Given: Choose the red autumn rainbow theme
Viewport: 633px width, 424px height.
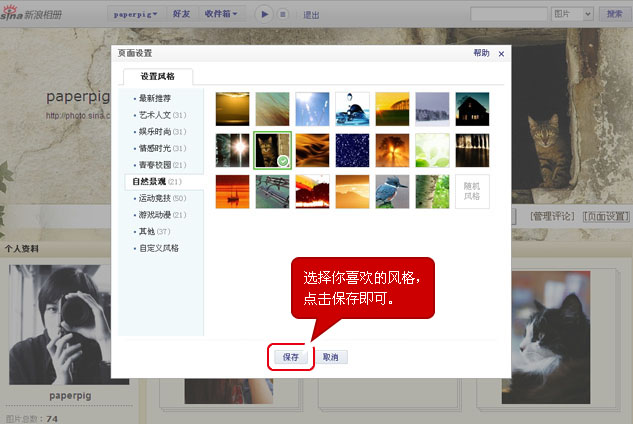Looking at the screenshot, I should click(312, 191).
